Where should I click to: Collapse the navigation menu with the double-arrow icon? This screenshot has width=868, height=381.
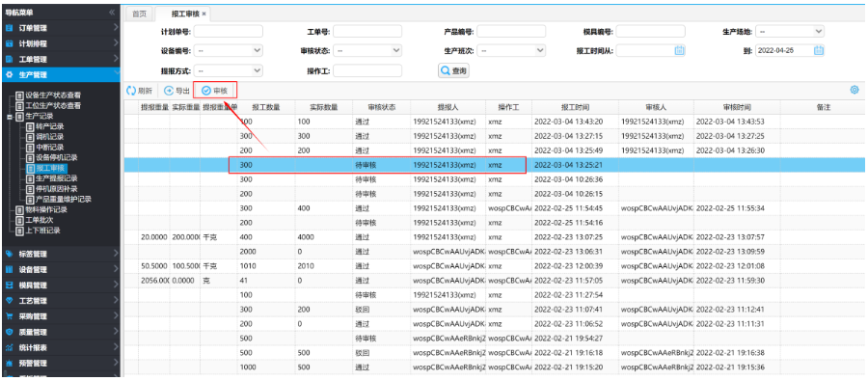112,12
